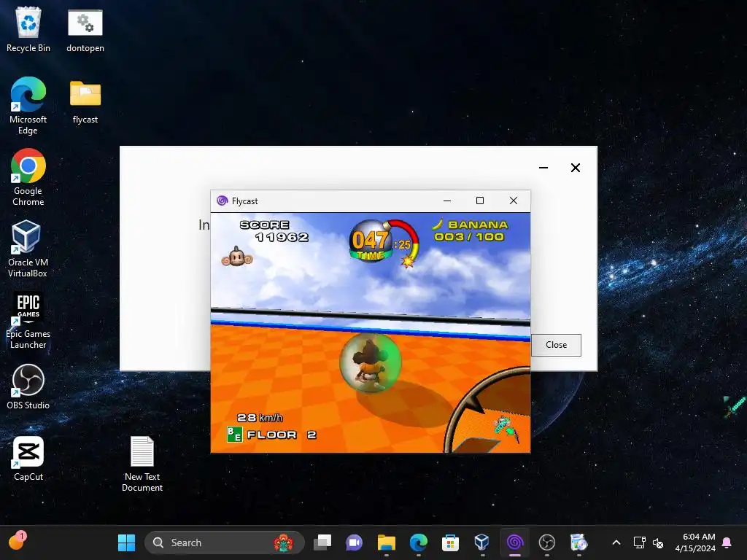Minimize the Flycast window

pos(447,201)
